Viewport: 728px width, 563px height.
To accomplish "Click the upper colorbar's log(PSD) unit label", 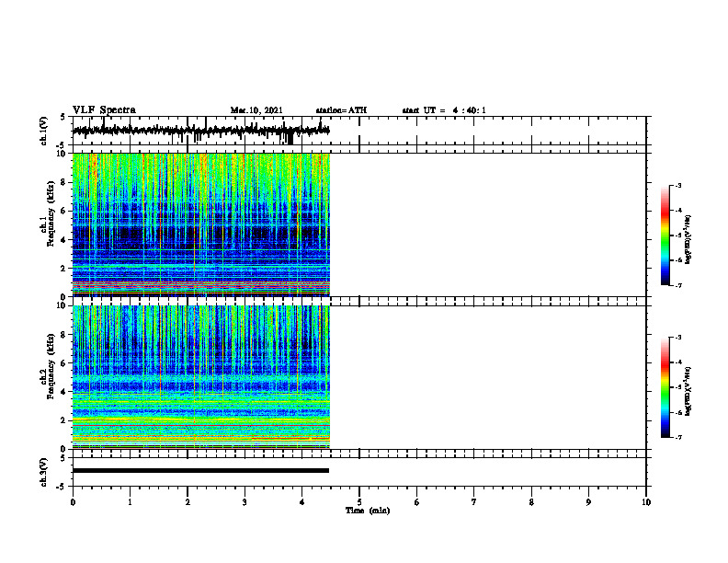I will pyautogui.click(x=688, y=239).
